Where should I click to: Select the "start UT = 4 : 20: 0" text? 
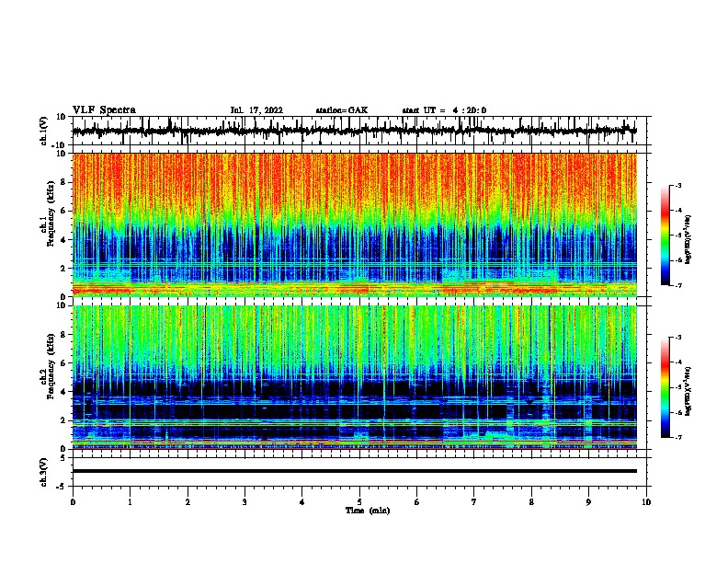(x=444, y=110)
